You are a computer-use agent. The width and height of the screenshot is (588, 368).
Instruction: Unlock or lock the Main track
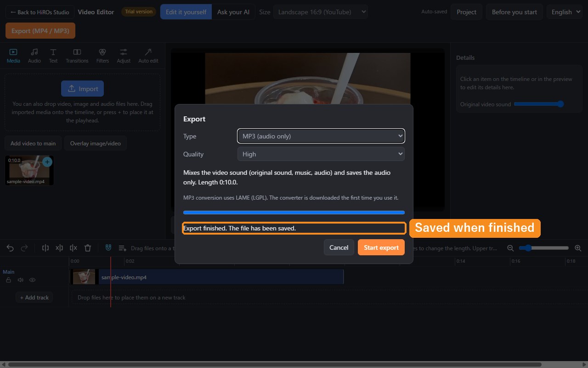point(8,280)
